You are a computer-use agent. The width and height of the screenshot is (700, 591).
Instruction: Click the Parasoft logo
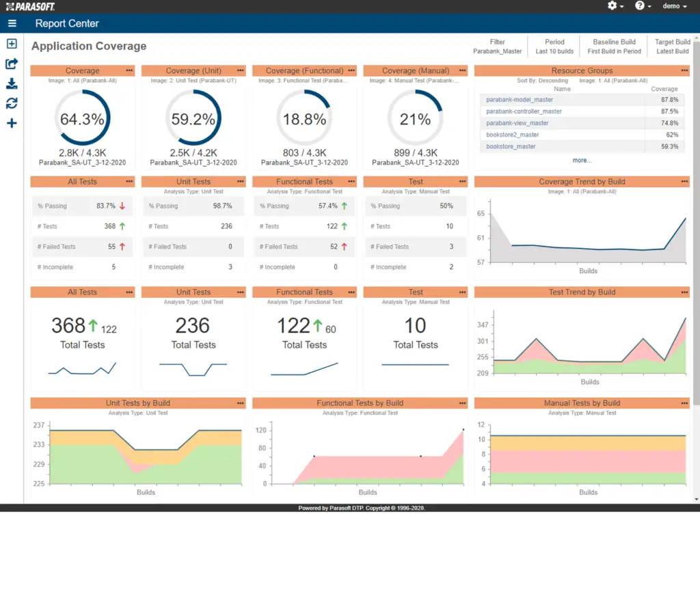click(x=30, y=6)
